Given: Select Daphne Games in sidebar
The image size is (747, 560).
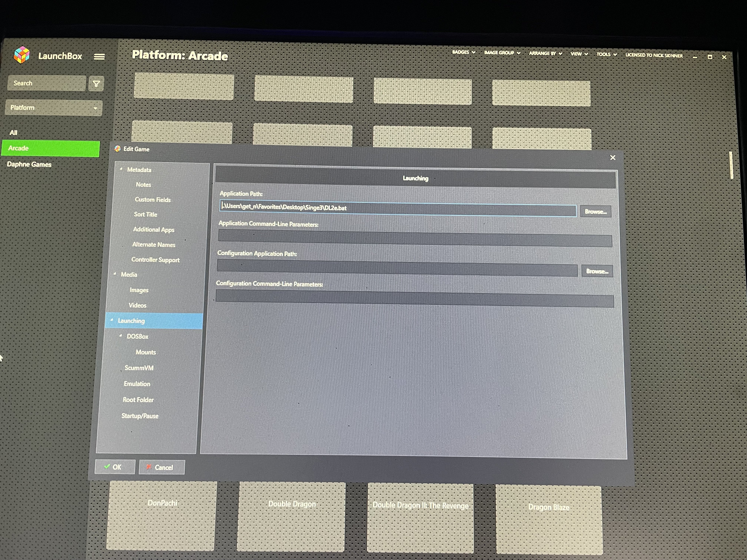Looking at the screenshot, I should point(29,164).
